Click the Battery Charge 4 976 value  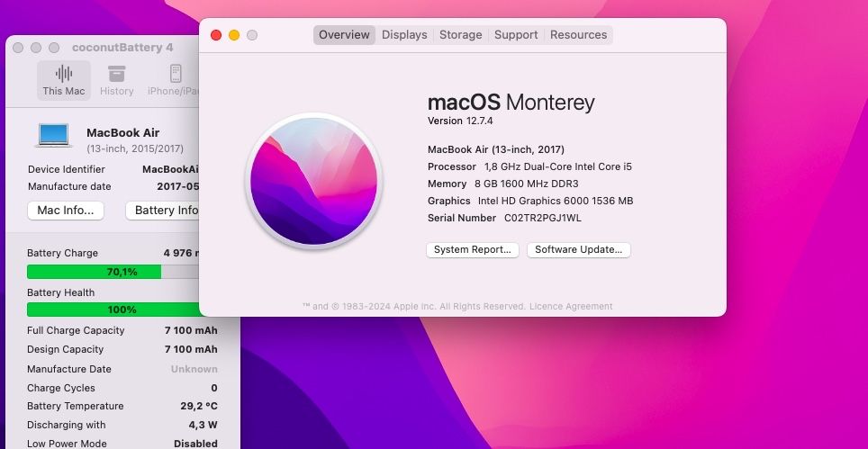click(x=182, y=253)
